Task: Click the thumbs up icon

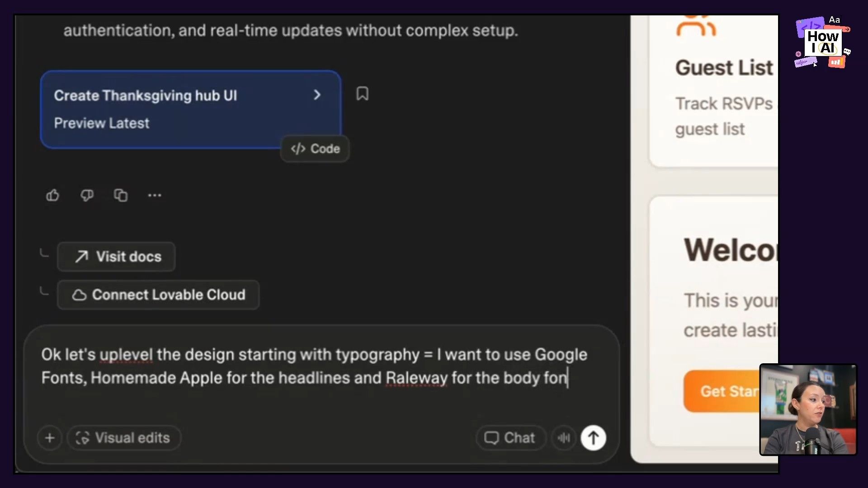Action: coord(52,195)
